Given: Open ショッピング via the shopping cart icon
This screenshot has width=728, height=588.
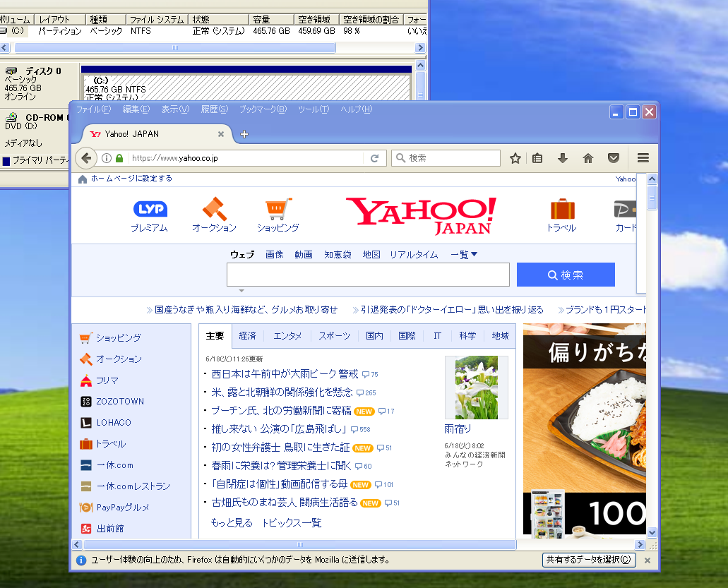Looking at the screenshot, I should 277,208.
